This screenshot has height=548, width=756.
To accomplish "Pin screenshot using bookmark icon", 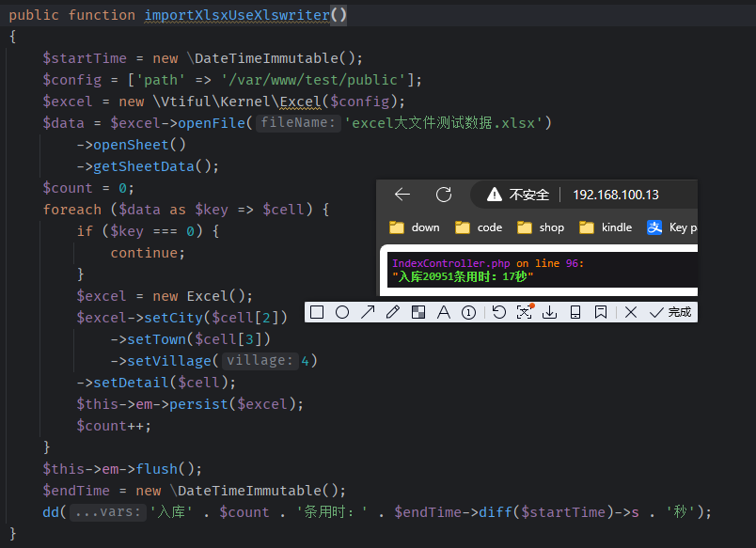I will (600, 312).
